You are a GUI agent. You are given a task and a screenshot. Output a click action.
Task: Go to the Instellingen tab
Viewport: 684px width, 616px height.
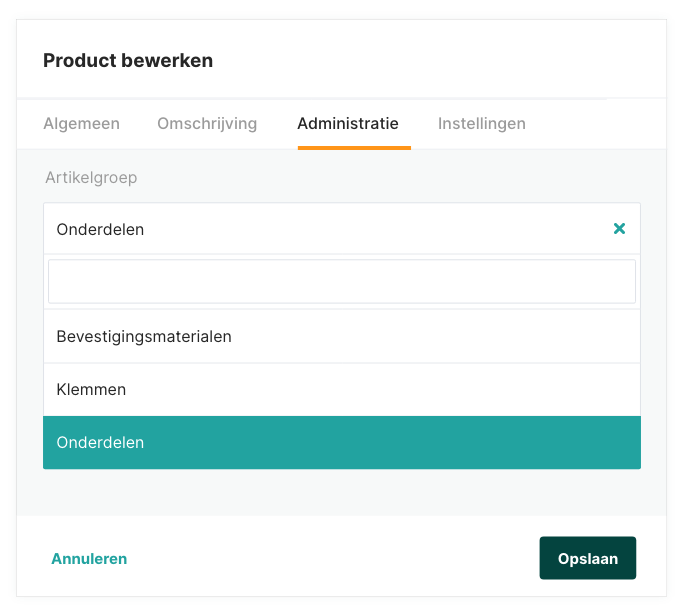point(482,124)
